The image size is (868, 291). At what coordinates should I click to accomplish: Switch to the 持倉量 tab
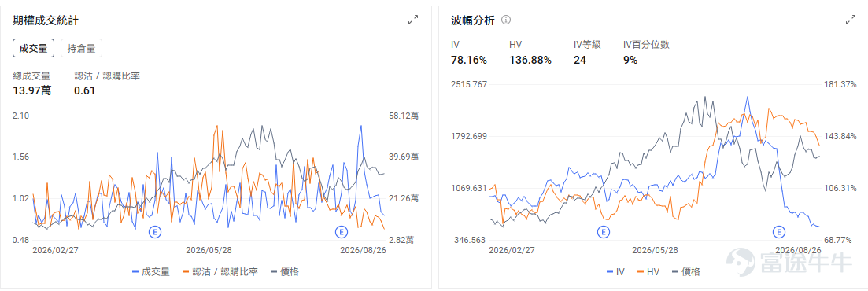click(x=81, y=48)
